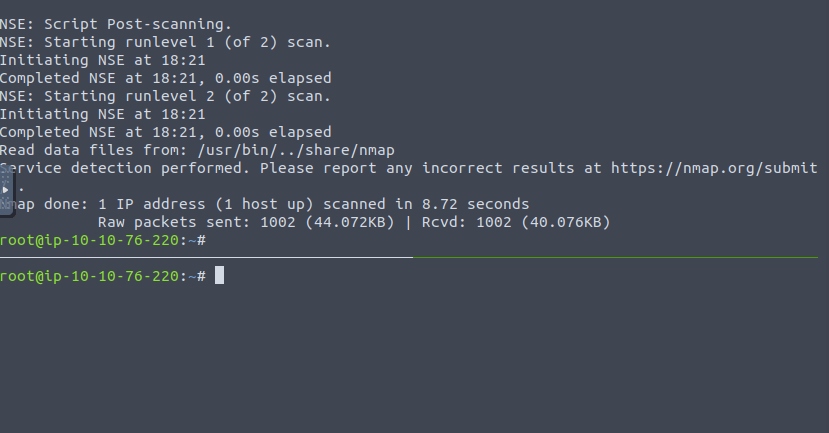
Task: Click the first 'Initiating NSE at 18:21' line
Action: [103, 61]
